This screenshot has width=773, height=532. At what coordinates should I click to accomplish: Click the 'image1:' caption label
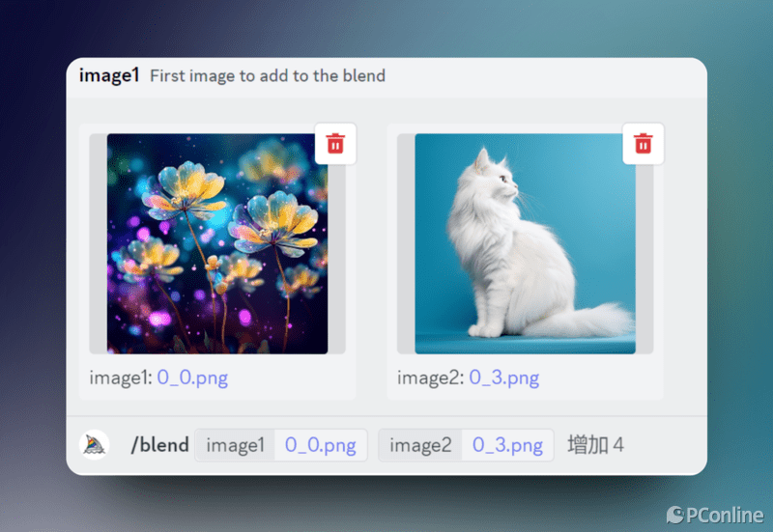coord(121,378)
